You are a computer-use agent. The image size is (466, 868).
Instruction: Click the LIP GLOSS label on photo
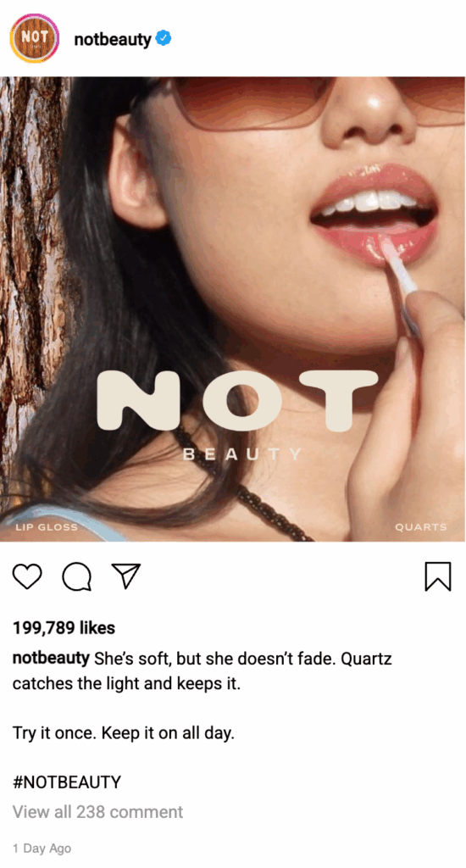[x=47, y=527]
